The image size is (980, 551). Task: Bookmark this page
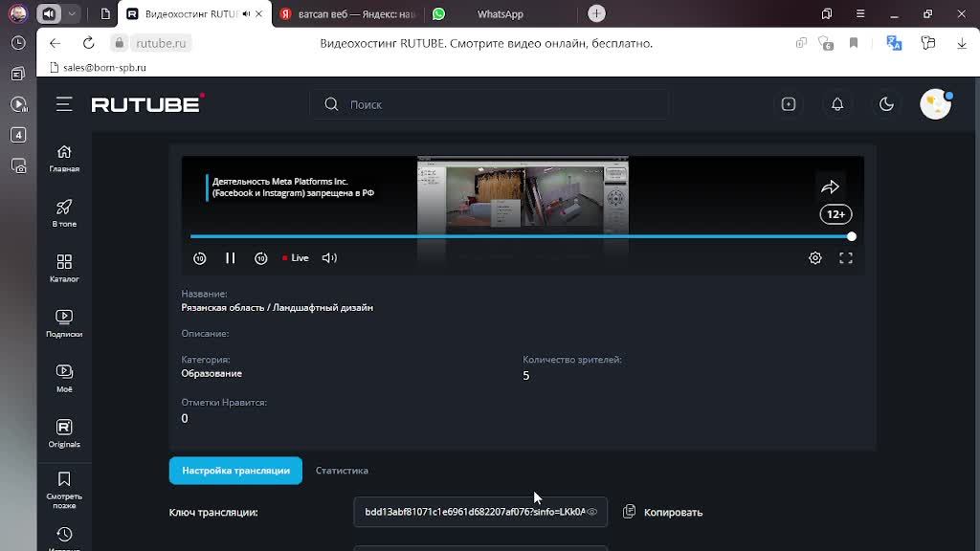tap(854, 43)
